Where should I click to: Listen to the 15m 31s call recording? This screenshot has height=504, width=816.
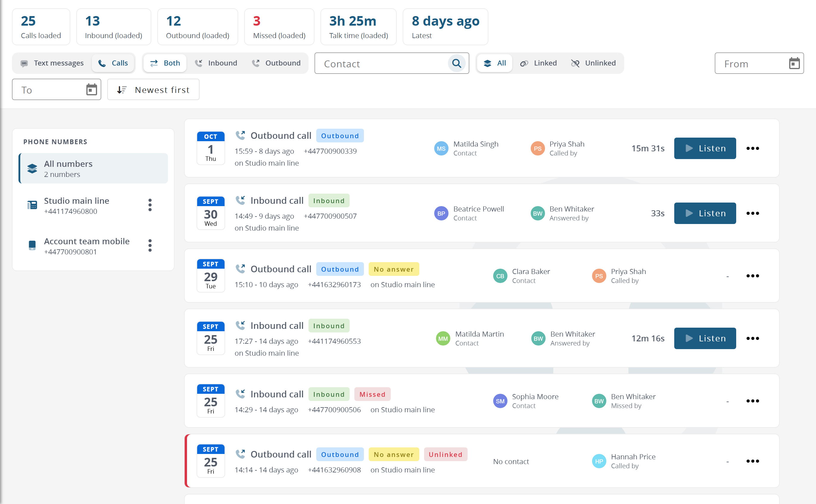coord(705,148)
